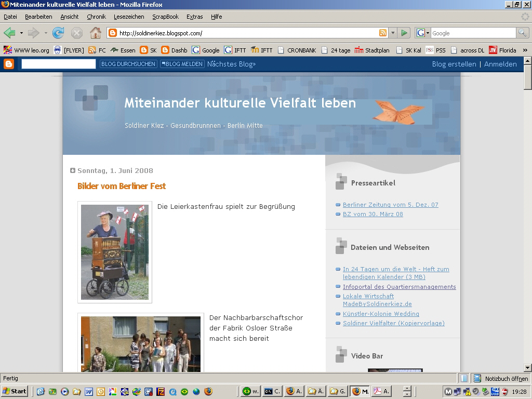Click the orange Blogger logo in navbar

pos(9,64)
